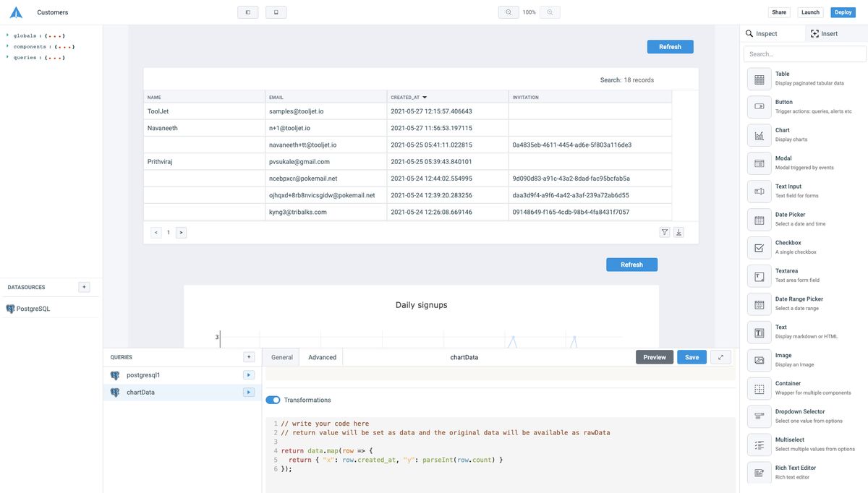Sort table by CREATED_AT column arrow

coord(425,97)
